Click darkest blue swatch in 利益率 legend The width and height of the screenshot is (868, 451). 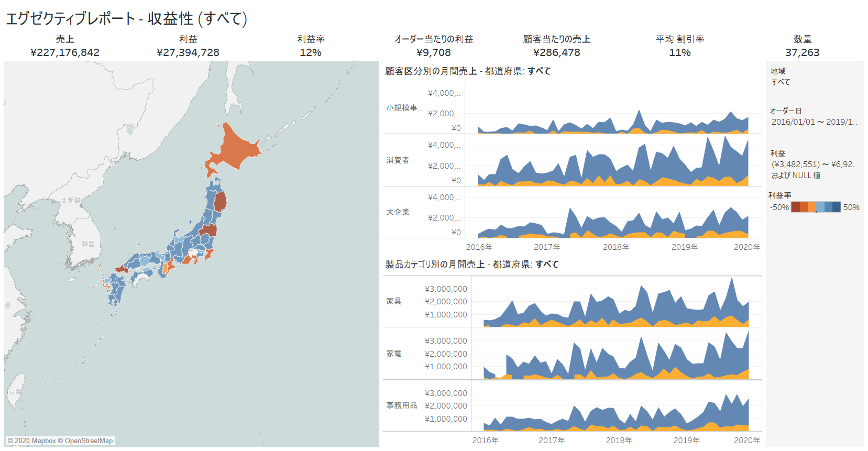[x=837, y=207]
